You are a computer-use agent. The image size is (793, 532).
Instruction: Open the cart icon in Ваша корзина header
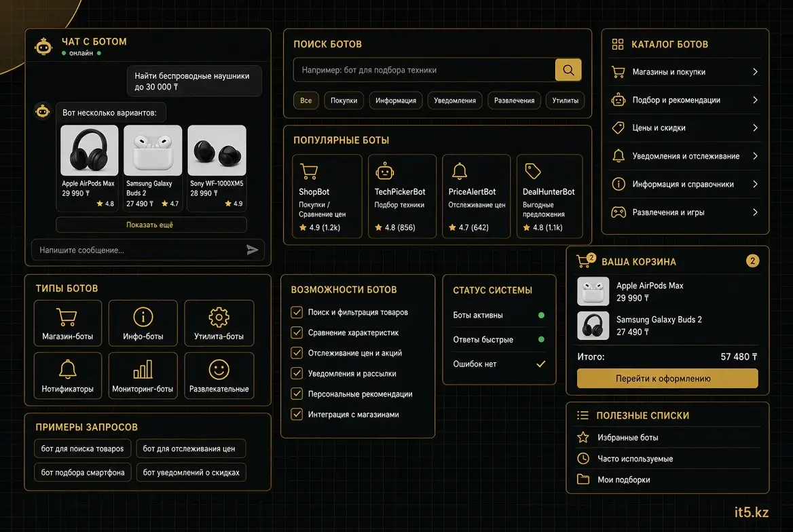click(585, 261)
